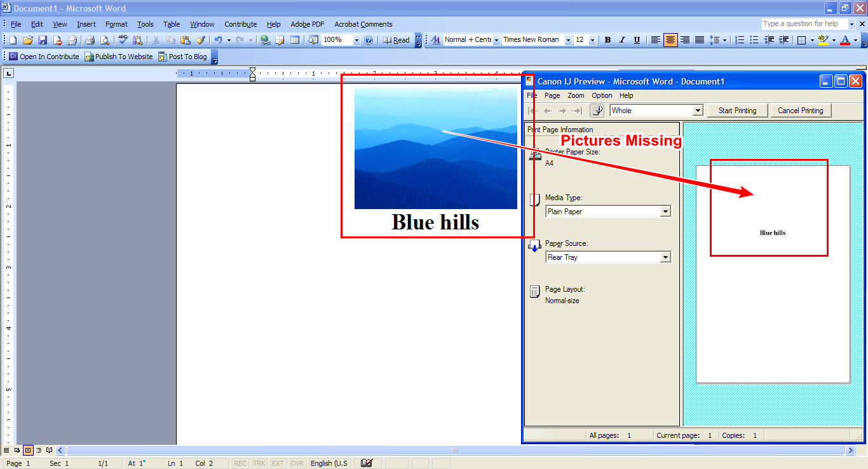Toggle Center alignment button
The height and width of the screenshot is (469, 868).
(x=670, y=40)
